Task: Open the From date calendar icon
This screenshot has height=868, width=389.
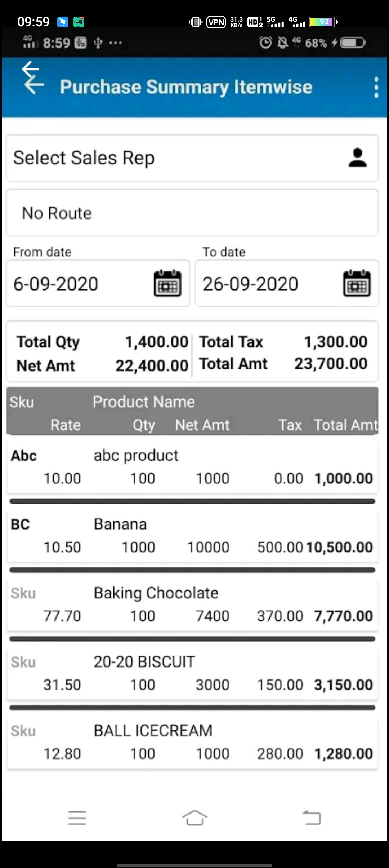Action: point(167,284)
